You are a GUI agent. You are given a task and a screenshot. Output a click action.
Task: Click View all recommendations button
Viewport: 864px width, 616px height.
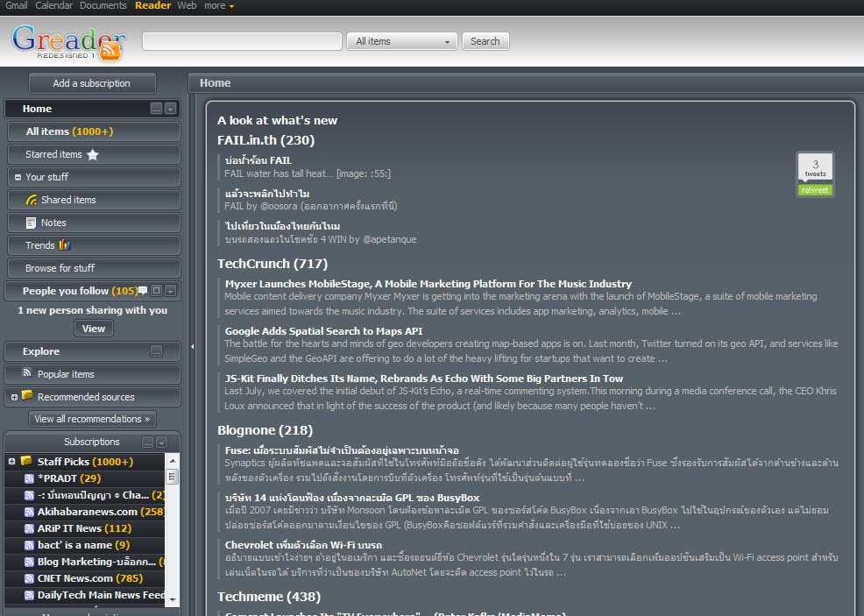tap(92, 419)
